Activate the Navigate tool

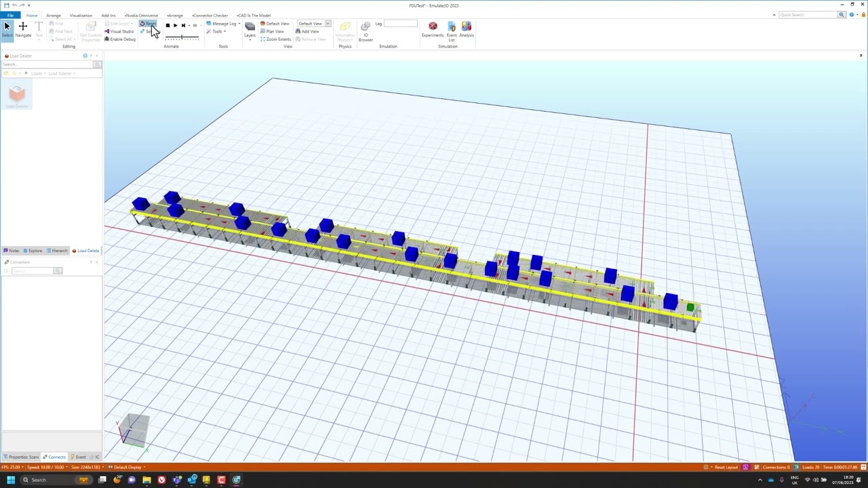[23, 29]
